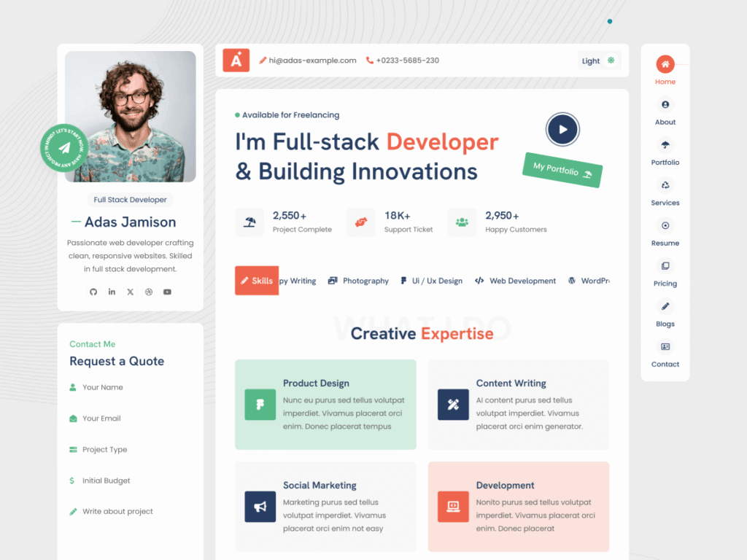Click the orange 'A' logo icon

tap(235, 60)
